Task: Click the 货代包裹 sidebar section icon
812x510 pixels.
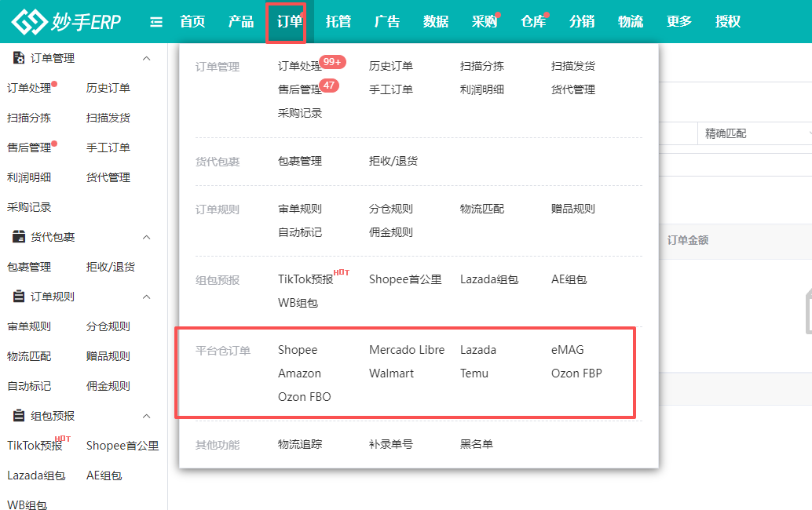Action: click(x=19, y=237)
